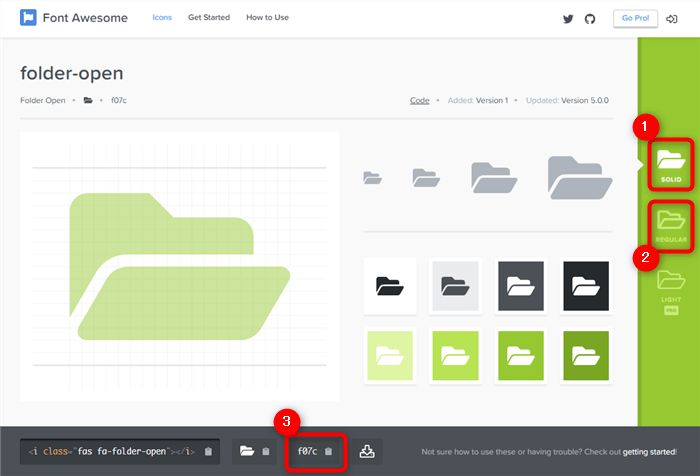Go to How to Use
700x476 pixels.
tap(267, 18)
